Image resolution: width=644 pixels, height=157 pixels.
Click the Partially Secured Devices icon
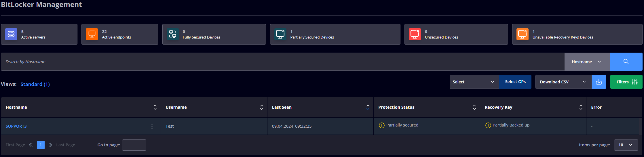click(x=280, y=34)
